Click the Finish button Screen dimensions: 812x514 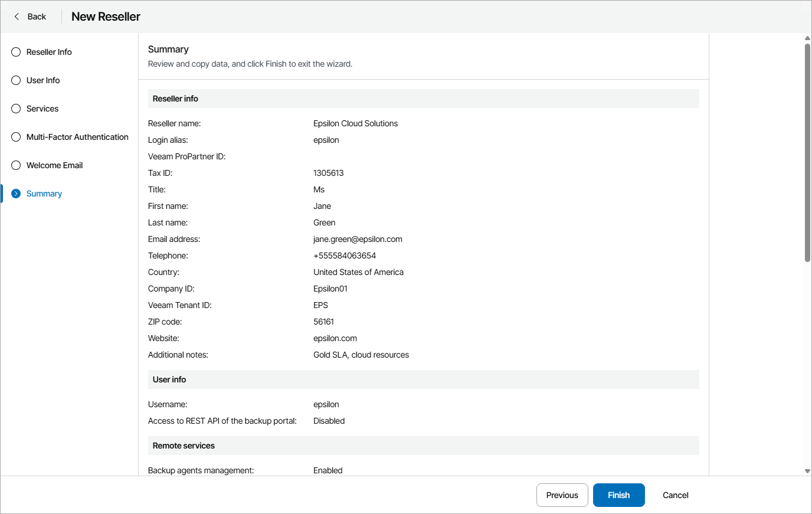coord(618,495)
